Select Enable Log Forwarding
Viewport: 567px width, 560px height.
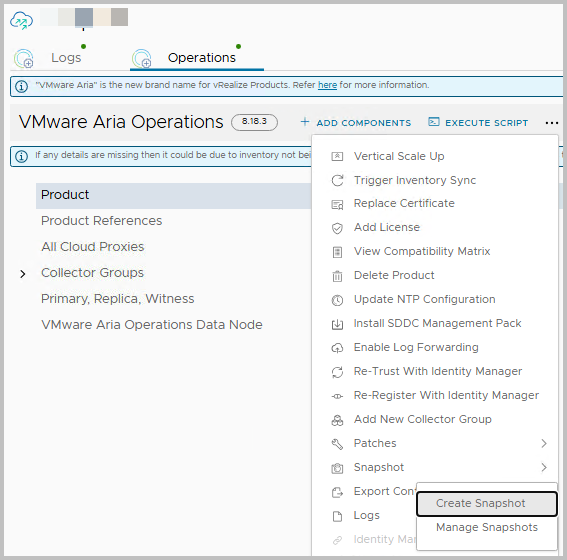[x=416, y=347]
